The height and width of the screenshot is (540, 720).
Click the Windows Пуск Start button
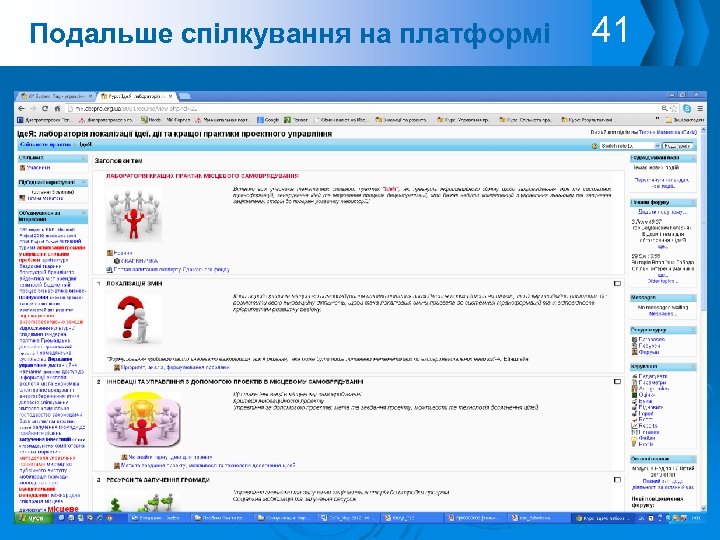tap(33, 518)
